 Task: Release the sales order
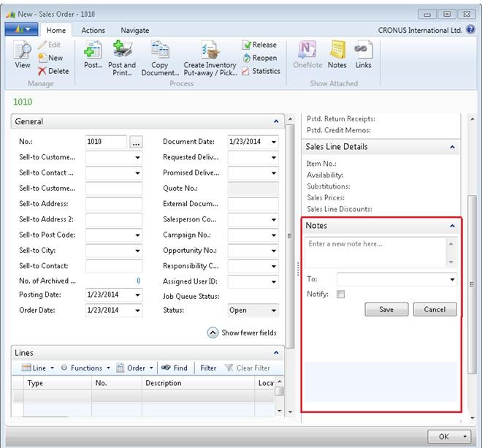click(x=259, y=45)
